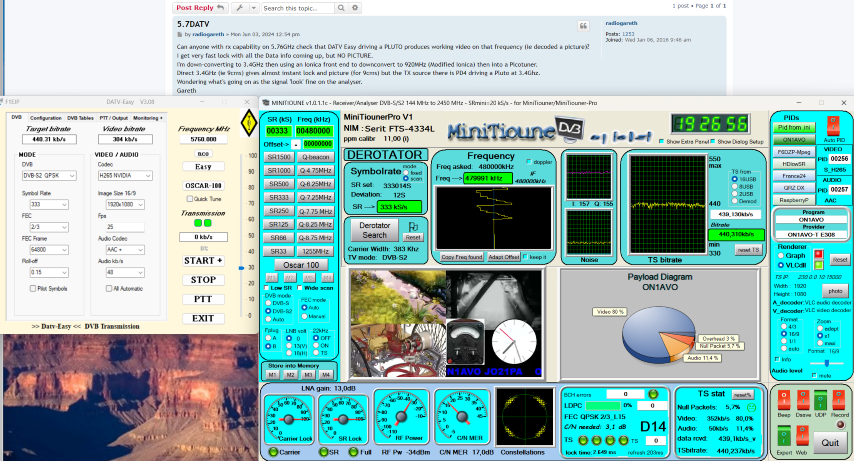Click the Q-beacon frequency preset
Screen dimensions: 854x461
[315, 157]
